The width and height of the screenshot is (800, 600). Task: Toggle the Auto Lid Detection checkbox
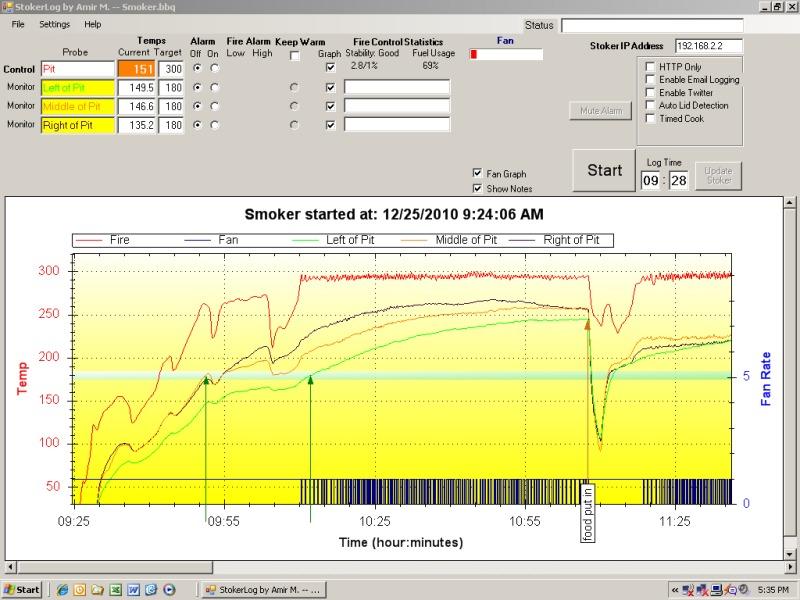pyautogui.click(x=650, y=105)
